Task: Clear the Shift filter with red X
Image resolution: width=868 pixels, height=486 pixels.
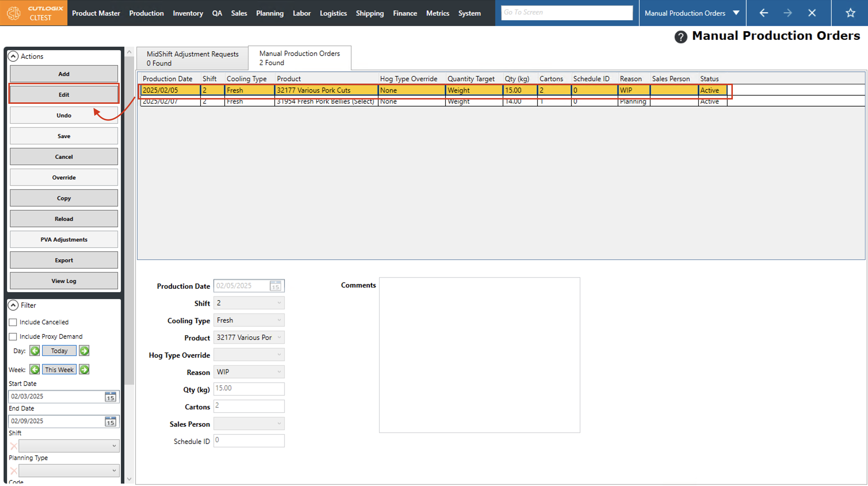Action: tap(14, 446)
